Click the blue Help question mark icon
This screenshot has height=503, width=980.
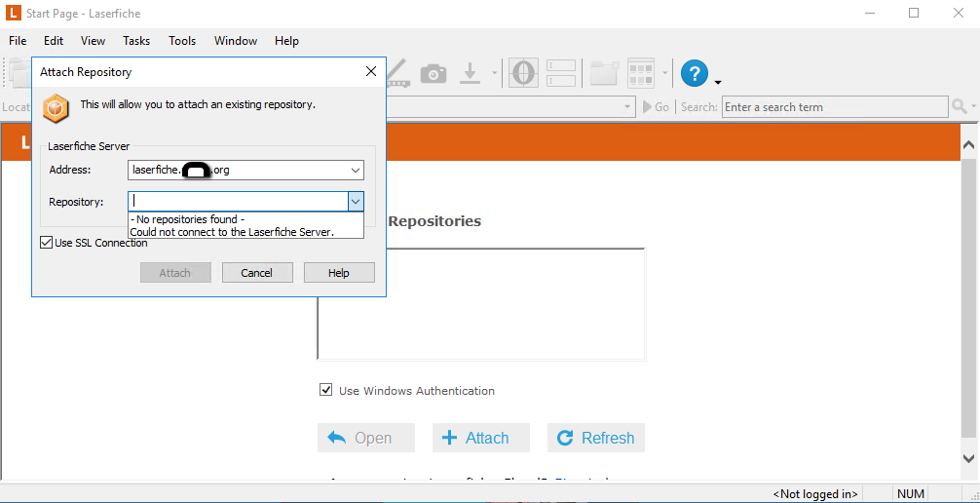[x=694, y=73]
